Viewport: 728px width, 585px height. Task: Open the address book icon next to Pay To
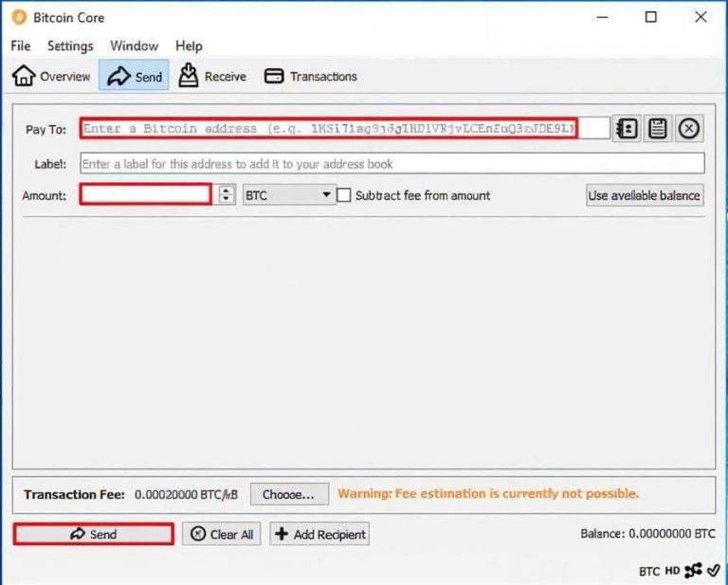627,129
